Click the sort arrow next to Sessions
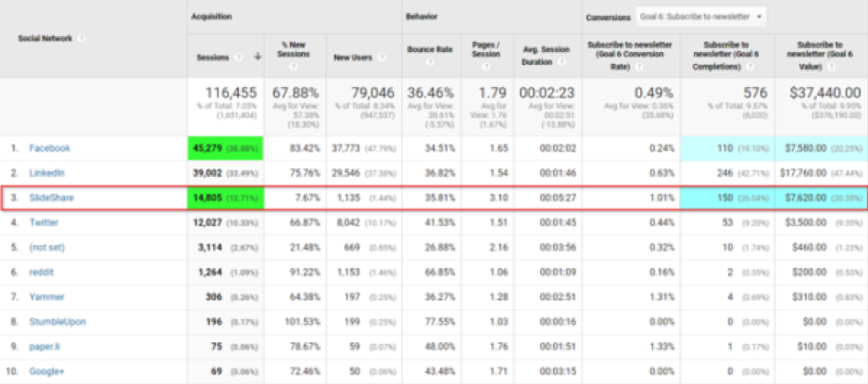868x384 pixels. 258,58
